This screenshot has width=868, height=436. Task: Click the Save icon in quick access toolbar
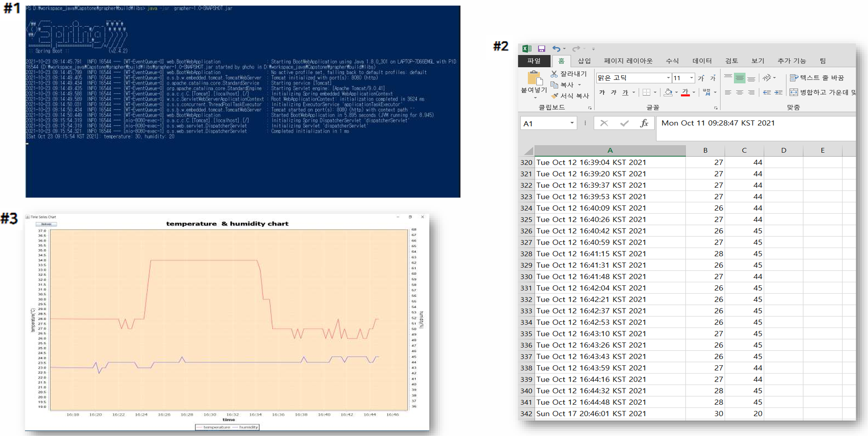point(541,49)
